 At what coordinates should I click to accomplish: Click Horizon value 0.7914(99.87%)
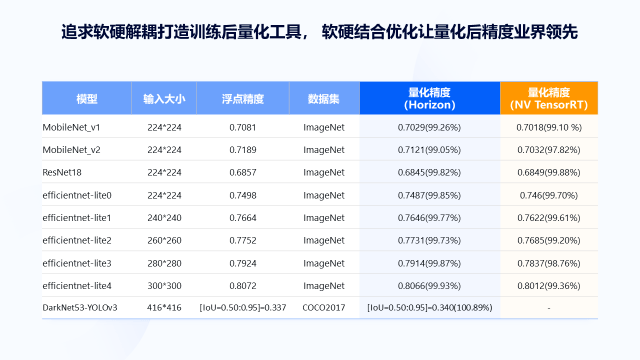click(429, 263)
